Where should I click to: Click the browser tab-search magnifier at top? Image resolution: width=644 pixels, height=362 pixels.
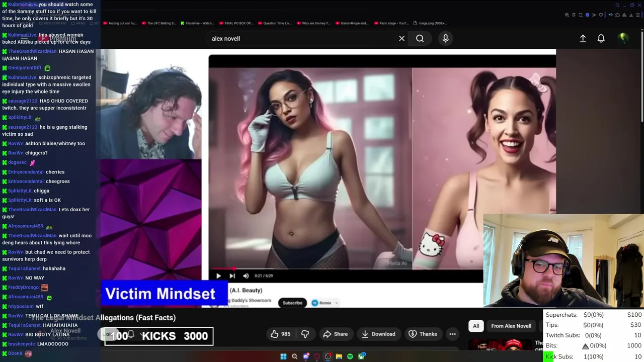(617, 5)
